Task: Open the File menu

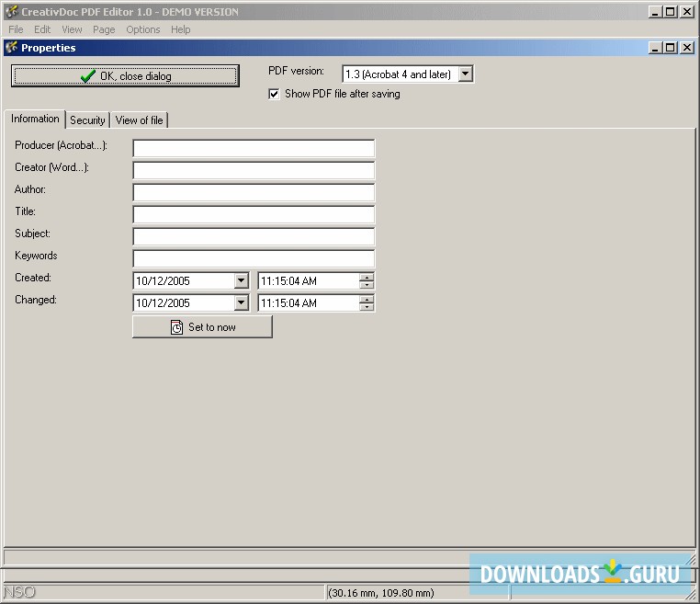Action: click(16, 29)
